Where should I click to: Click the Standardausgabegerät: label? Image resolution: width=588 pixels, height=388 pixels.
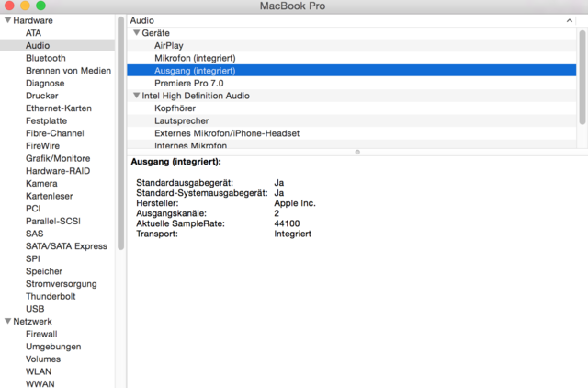coord(185,183)
